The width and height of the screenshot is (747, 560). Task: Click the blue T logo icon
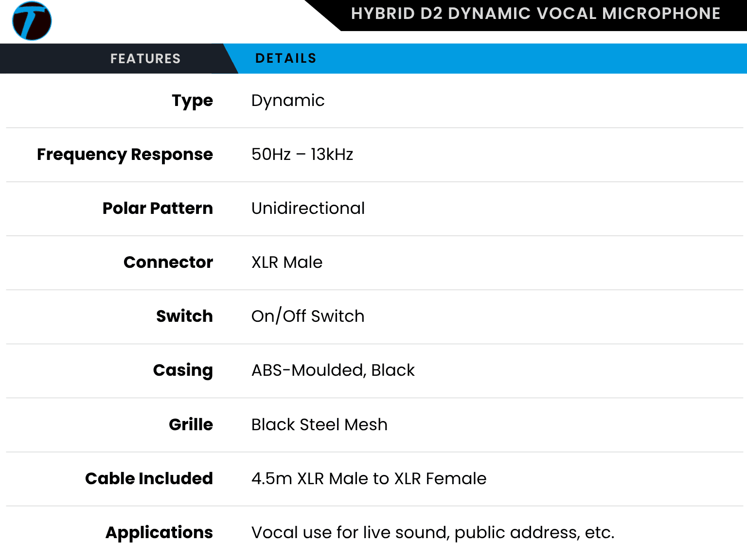[32, 21]
